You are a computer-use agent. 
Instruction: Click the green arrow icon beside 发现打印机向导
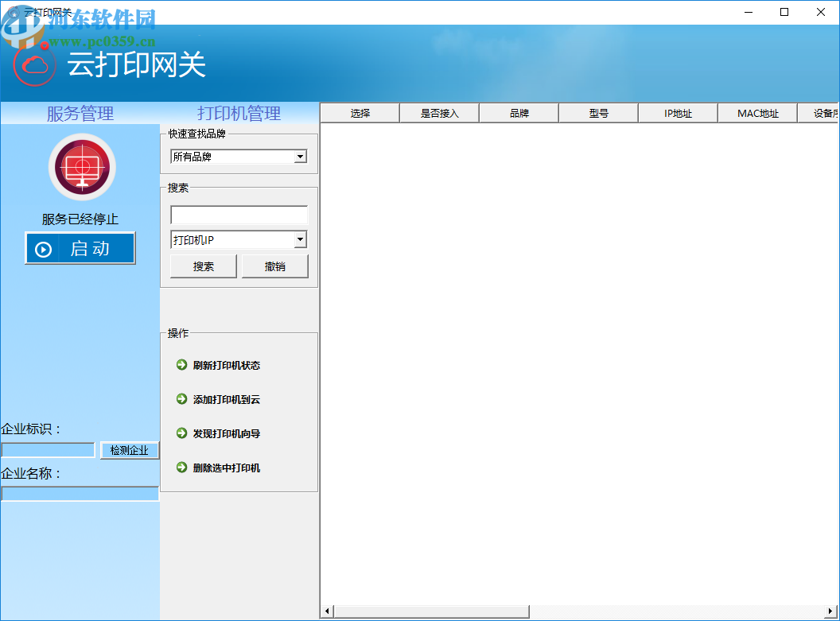(181, 433)
